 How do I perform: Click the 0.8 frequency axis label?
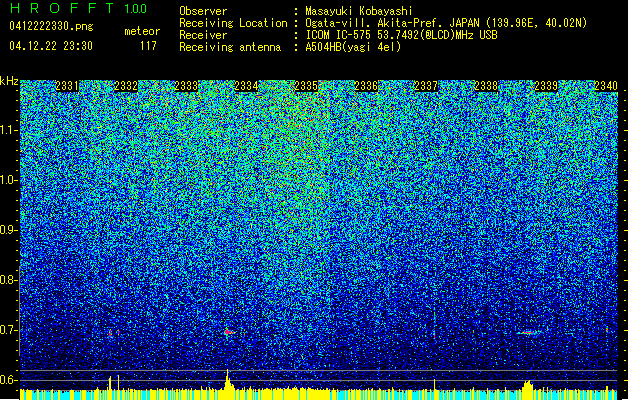[x=9, y=280]
